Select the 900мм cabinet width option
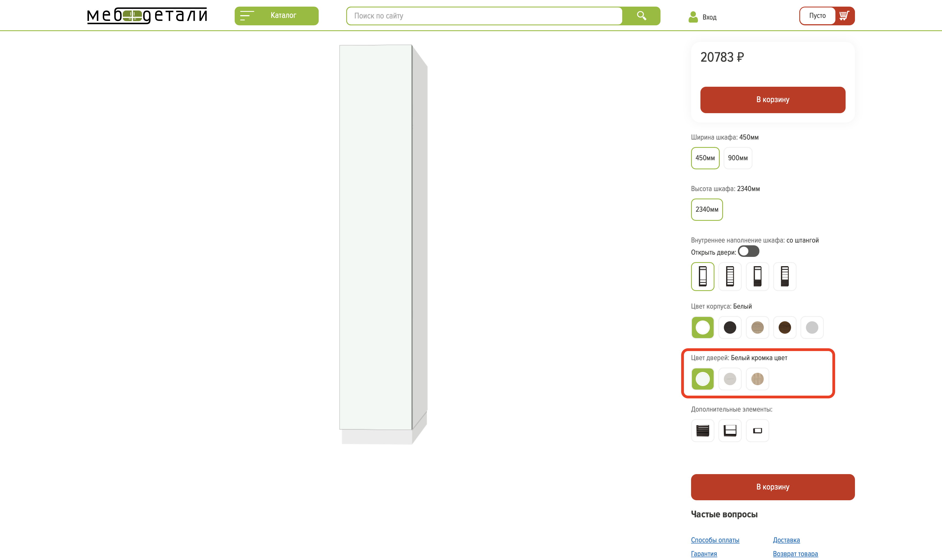The image size is (942, 560). click(x=737, y=158)
